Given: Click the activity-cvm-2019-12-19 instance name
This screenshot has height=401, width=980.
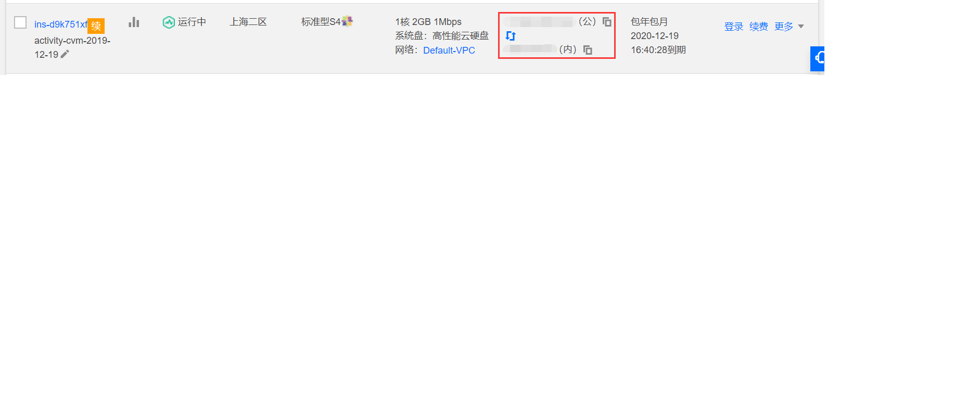Looking at the screenshot, I should tap(72, 47).
